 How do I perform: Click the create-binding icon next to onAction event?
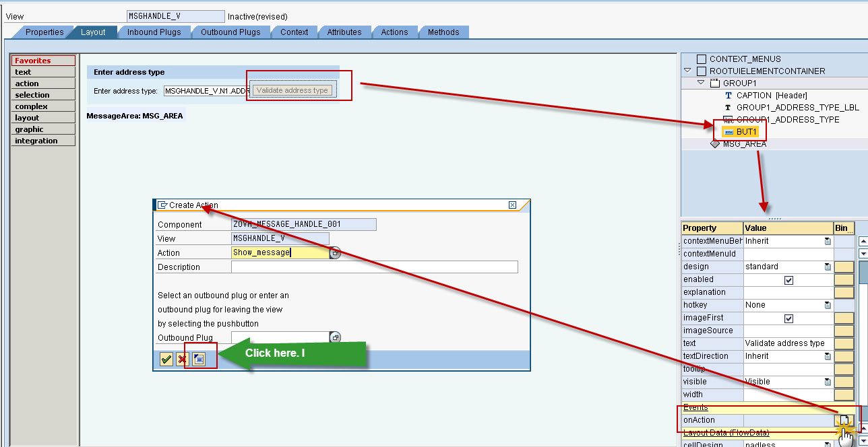[x=844, y=419]
